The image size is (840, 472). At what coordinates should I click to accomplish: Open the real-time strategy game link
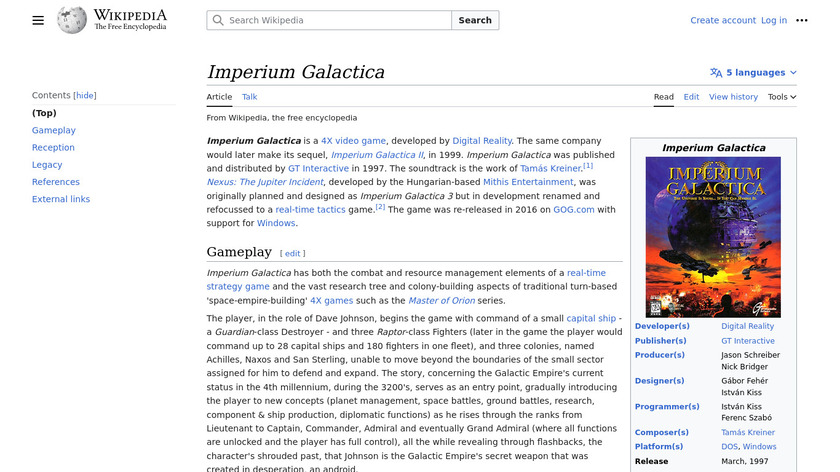[586, 273]
